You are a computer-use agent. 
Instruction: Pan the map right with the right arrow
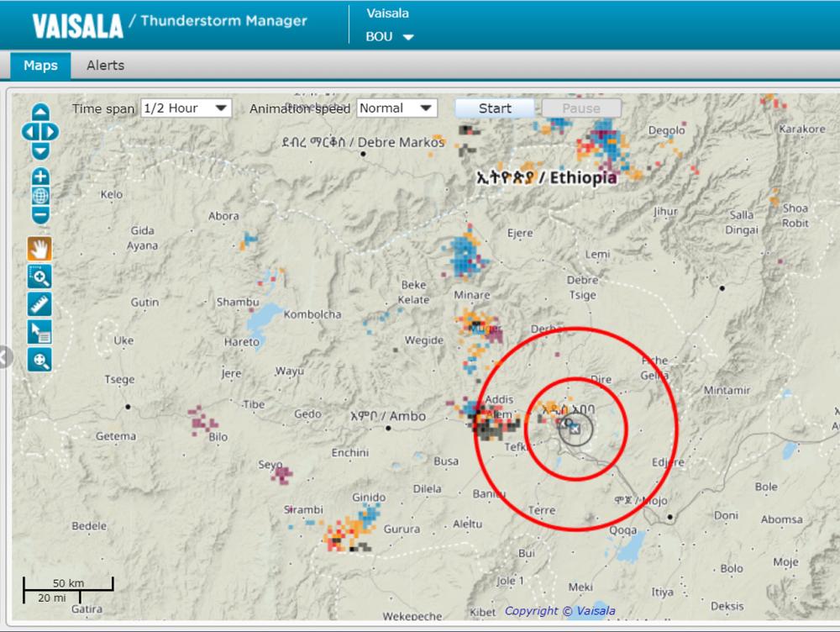pyautogui.click(x=50, y=132)
